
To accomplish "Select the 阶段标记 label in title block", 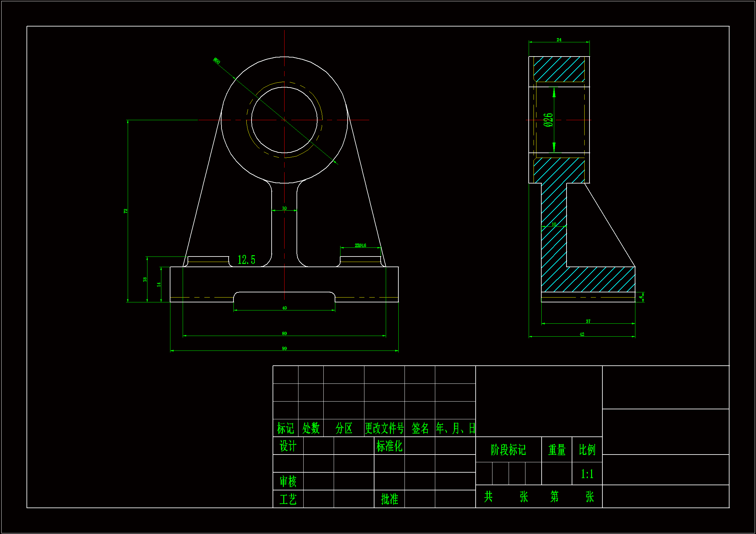I will click(x=508, y=450).
